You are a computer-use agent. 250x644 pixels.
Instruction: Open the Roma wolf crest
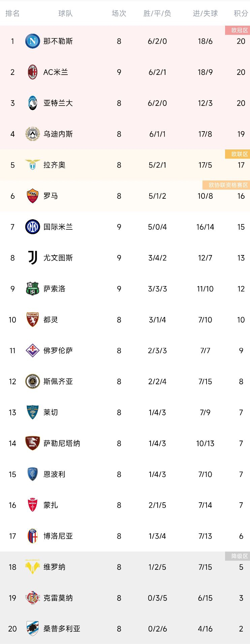[33, 196]
